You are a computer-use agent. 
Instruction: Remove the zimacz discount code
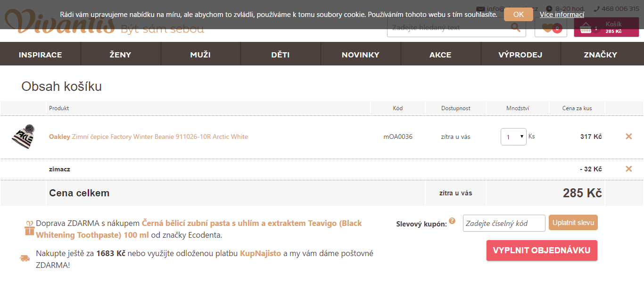pos(628,169)
